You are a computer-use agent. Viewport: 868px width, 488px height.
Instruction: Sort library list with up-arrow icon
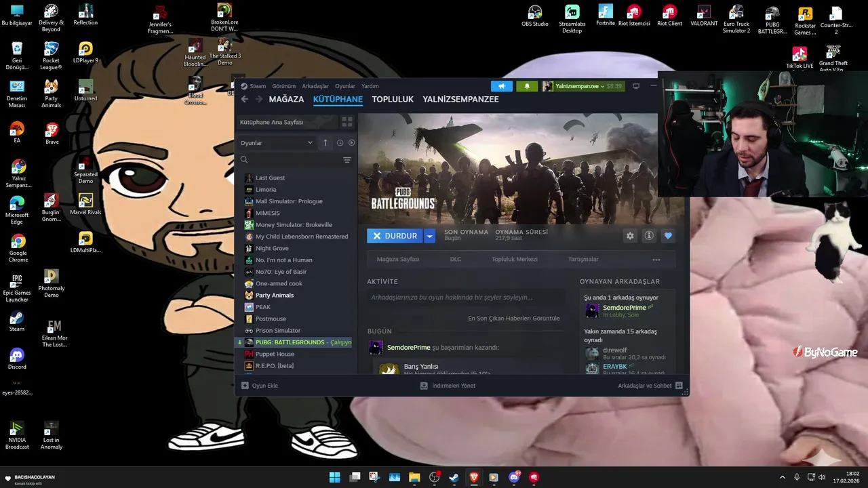coord(325,143)
